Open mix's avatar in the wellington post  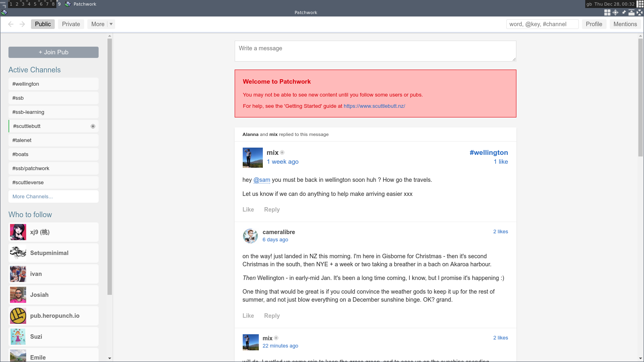coord(253,158)
